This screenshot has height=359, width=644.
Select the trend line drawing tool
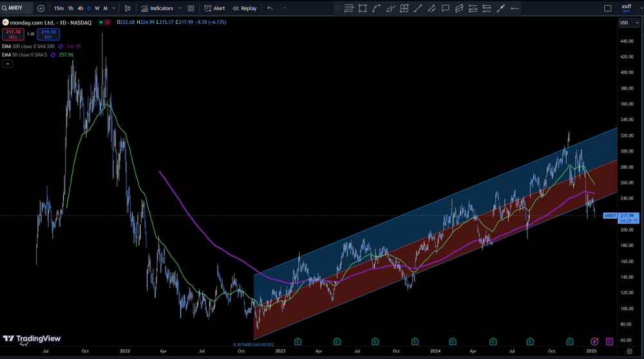coord(418,8)
